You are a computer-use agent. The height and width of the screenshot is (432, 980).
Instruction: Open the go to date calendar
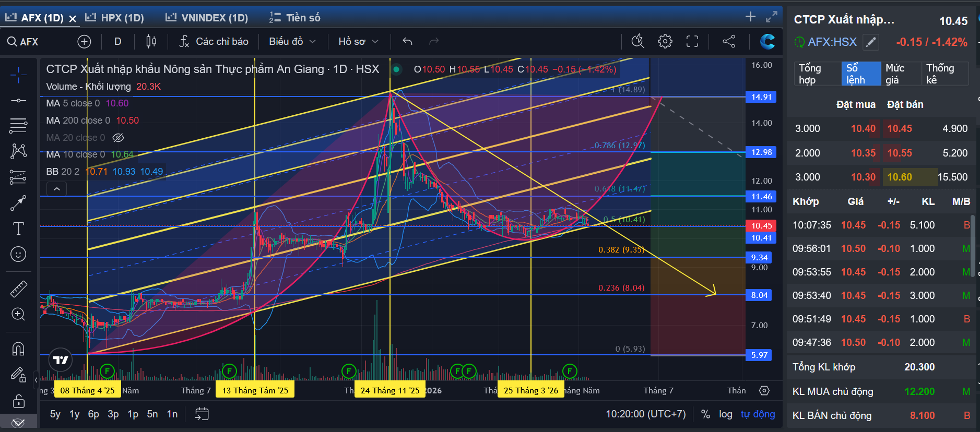coord(202,414)
